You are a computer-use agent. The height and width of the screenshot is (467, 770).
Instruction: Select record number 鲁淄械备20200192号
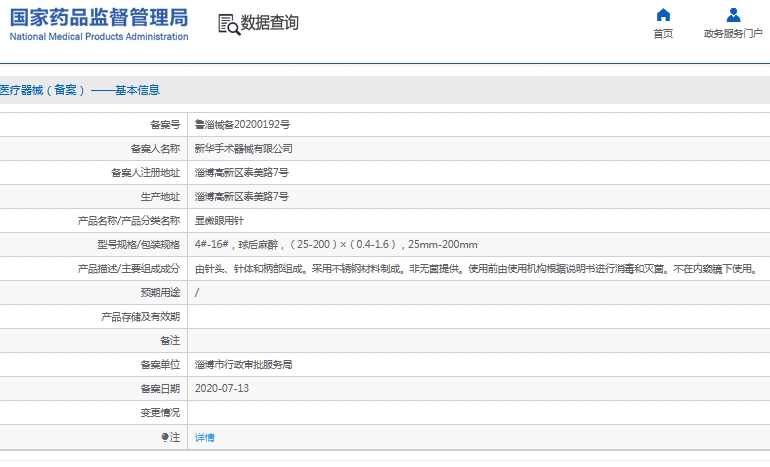(242, 124)
